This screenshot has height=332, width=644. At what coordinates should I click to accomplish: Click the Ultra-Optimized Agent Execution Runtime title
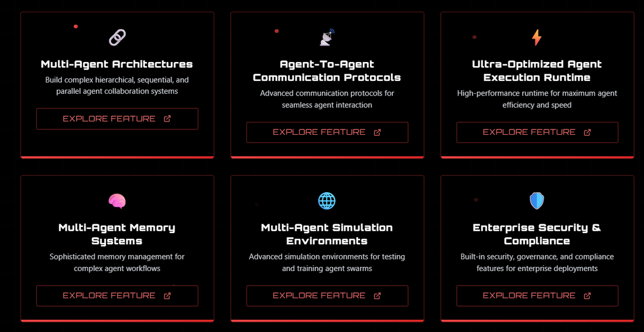tap(537, 71)
